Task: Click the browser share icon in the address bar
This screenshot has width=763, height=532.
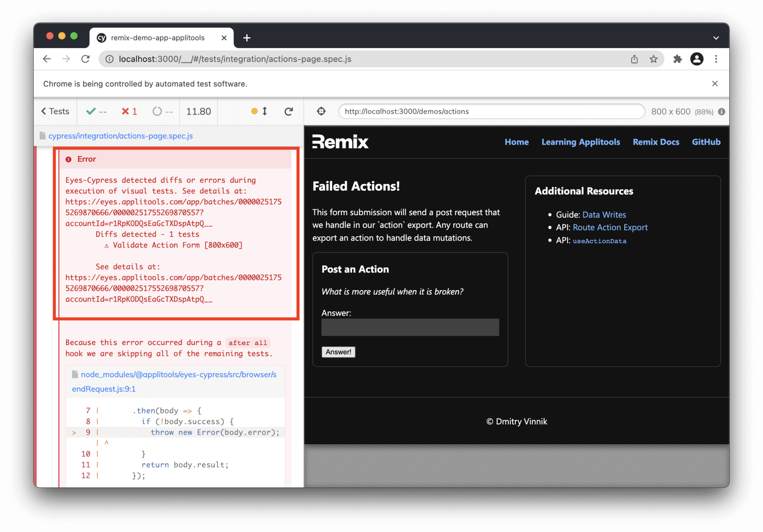Action: coord(634,59)
